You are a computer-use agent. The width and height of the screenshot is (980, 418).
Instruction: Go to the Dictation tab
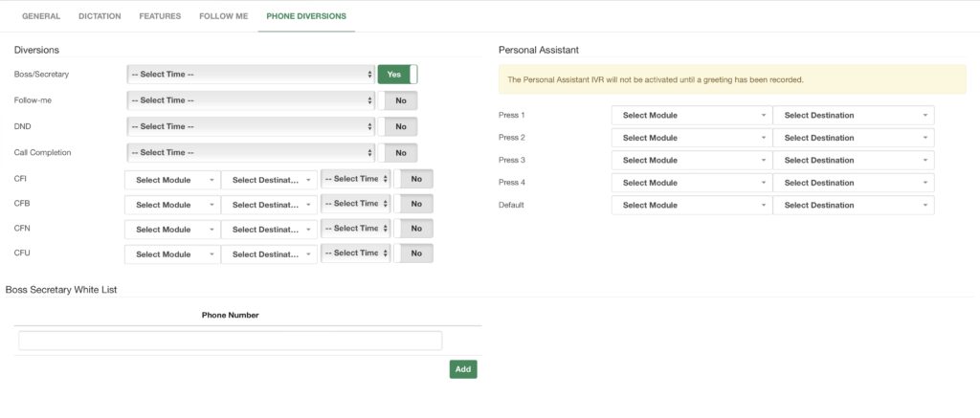100,16
